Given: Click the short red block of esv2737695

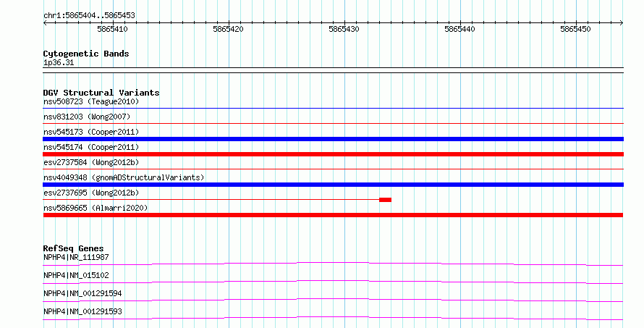Looking at the screenshot, I should click(385, 200).
